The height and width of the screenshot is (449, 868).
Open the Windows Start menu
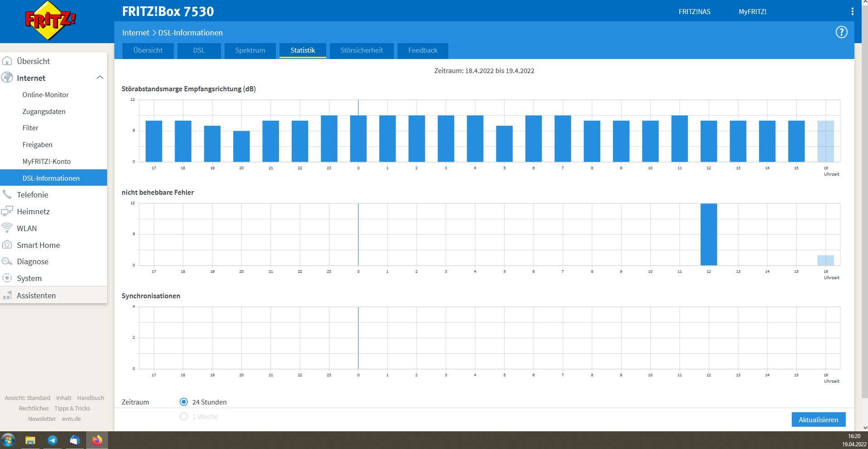[x=8, y=440]
